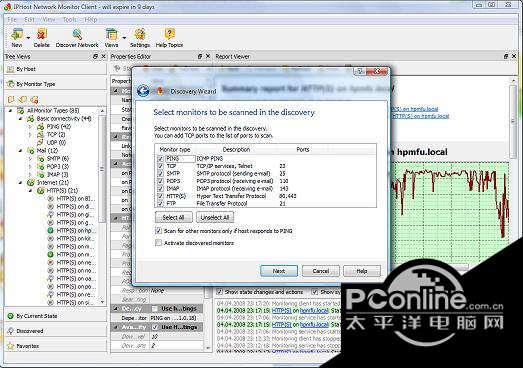Click the back arrow in Discovery Wizard
This screenshot has width=523, height=368.
point(143,91)
